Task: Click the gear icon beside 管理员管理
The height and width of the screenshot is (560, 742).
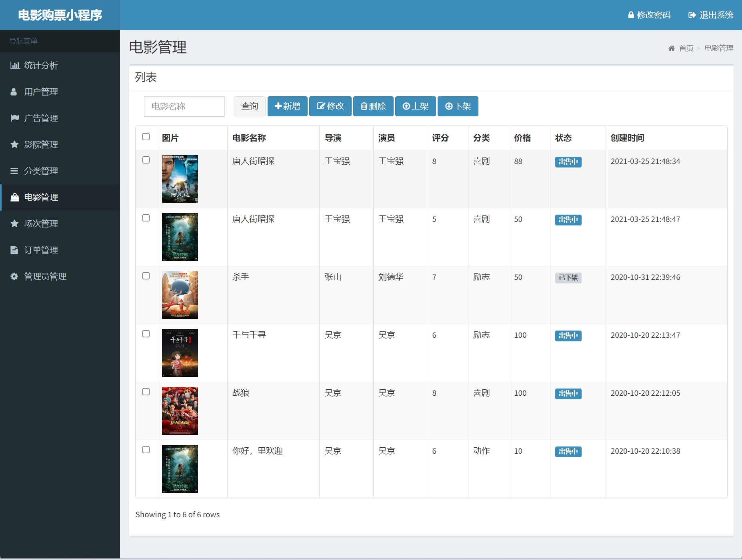Action: 14,276
